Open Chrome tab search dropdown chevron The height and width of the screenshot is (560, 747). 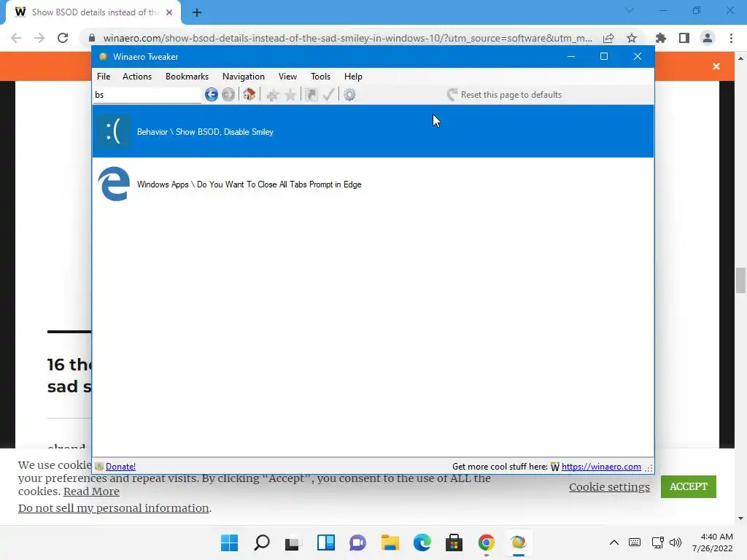pyautogui.click(x=630, y=10)
